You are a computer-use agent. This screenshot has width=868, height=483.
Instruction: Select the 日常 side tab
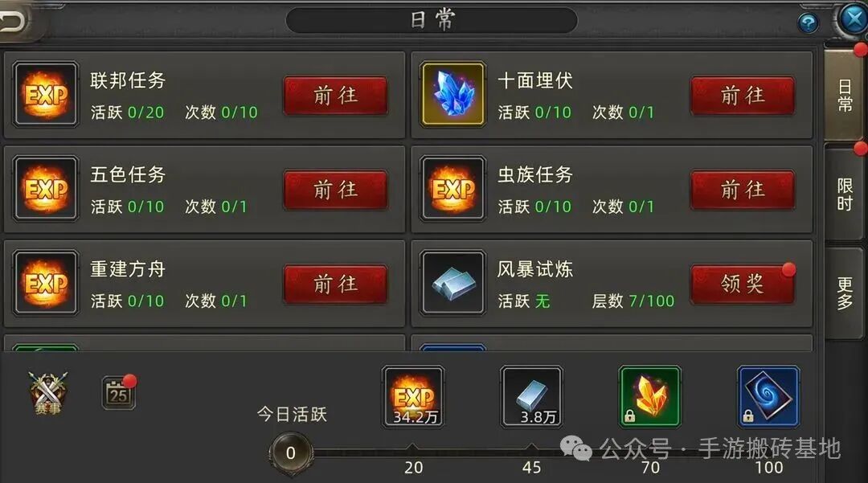click(x=844, y=95)
